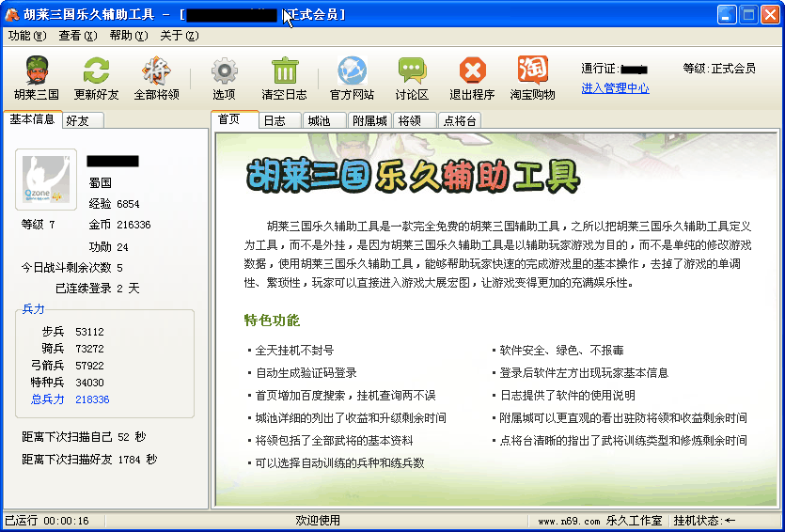This screenshot has height=532, width=785.
Task: Minimize the window
Action: [727, 14]
